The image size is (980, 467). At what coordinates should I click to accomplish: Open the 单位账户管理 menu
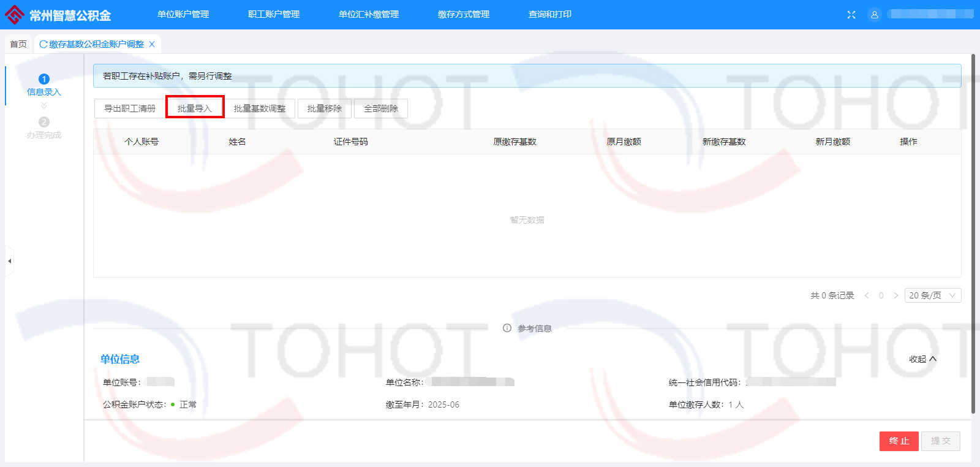point(183,15)
